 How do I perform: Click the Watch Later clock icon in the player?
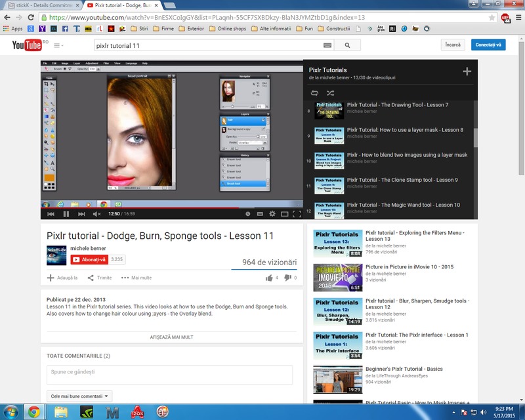tap(248, 214)
